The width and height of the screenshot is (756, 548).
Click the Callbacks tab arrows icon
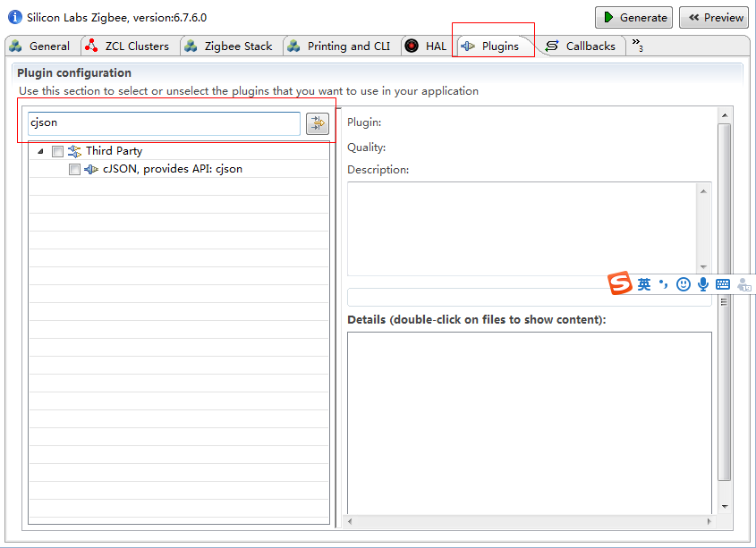[552, 46]
